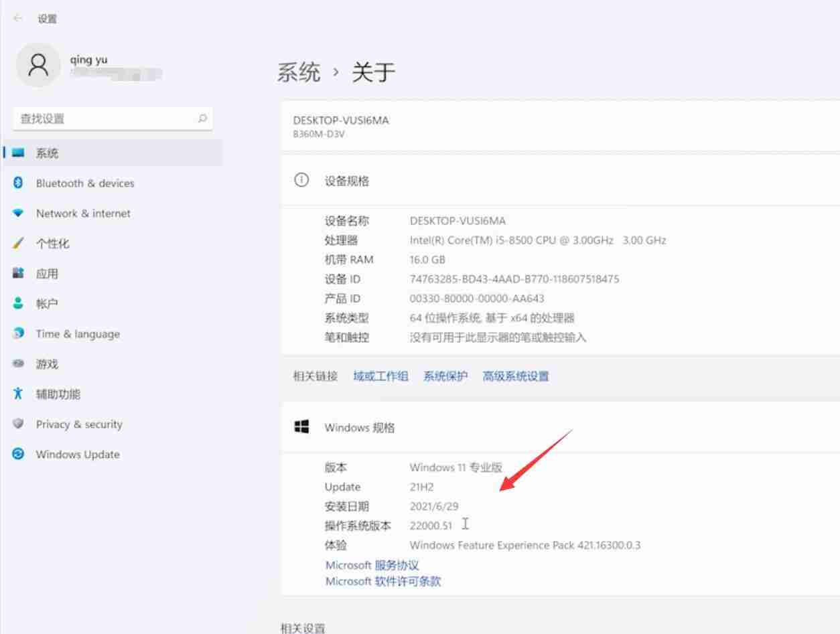Viewport: 840px width, 634px height.
Task: Open the 帐户 settings section
Action: pos(45,303)
